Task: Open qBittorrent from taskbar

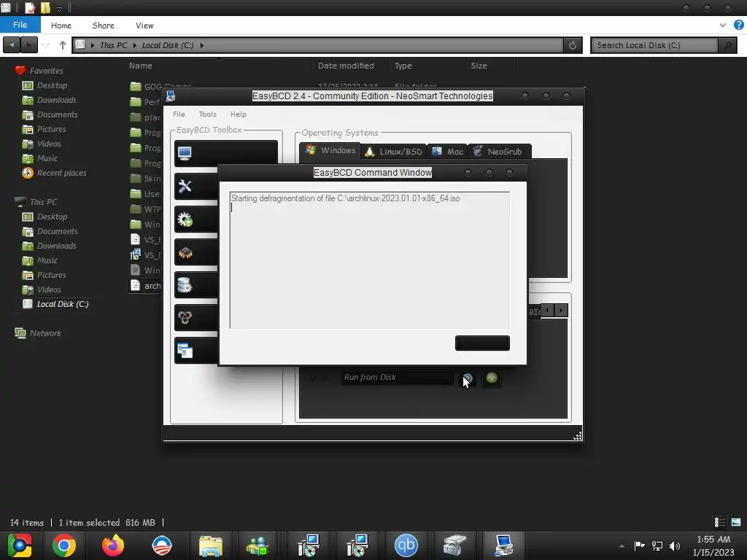Action: tap(406, 545)
